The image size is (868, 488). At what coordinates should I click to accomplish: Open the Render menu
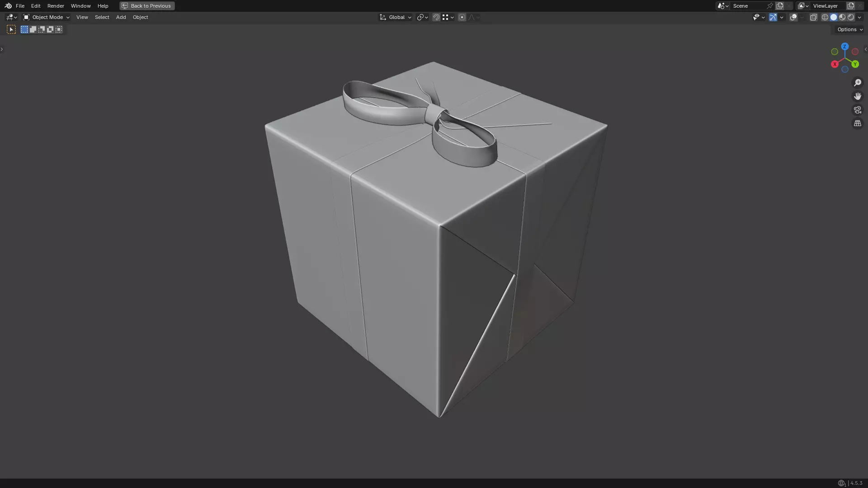tap(56, 6)
